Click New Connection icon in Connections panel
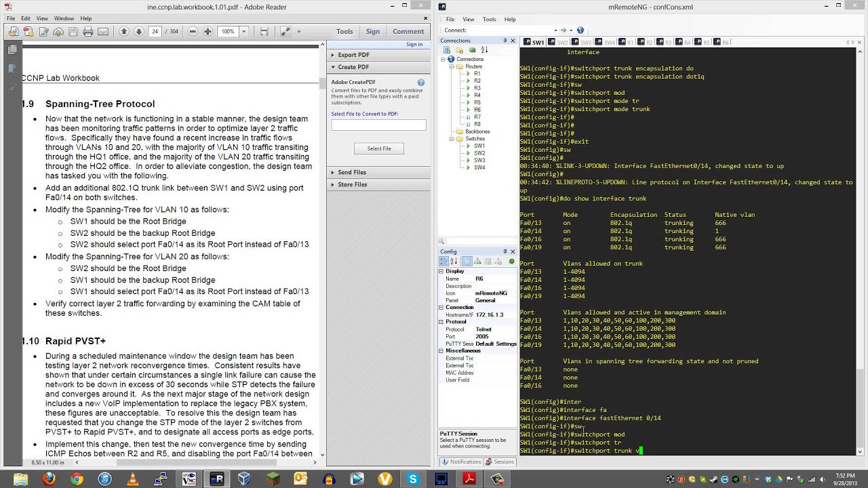868x488 pixels. coord(448,50)
